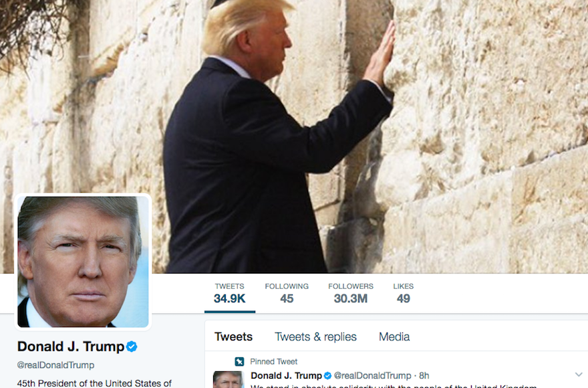Switch to the Tweets timeline tab

pos(233,336)
